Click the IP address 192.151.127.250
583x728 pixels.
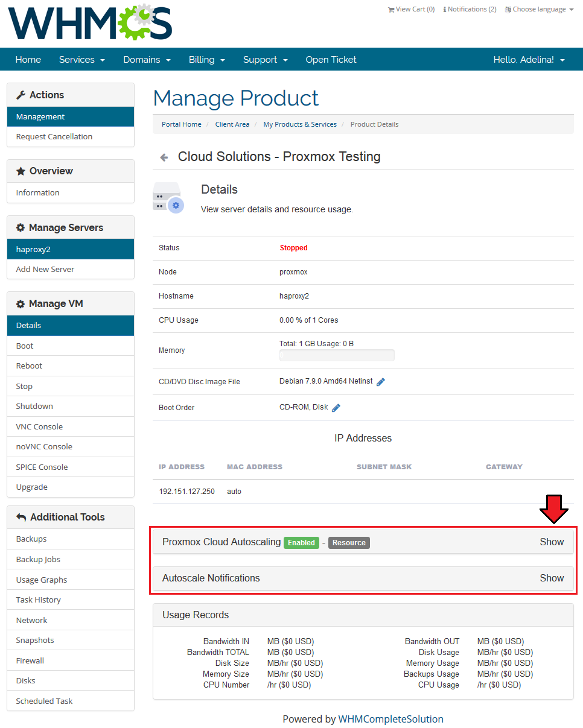[x=186, y=492]
